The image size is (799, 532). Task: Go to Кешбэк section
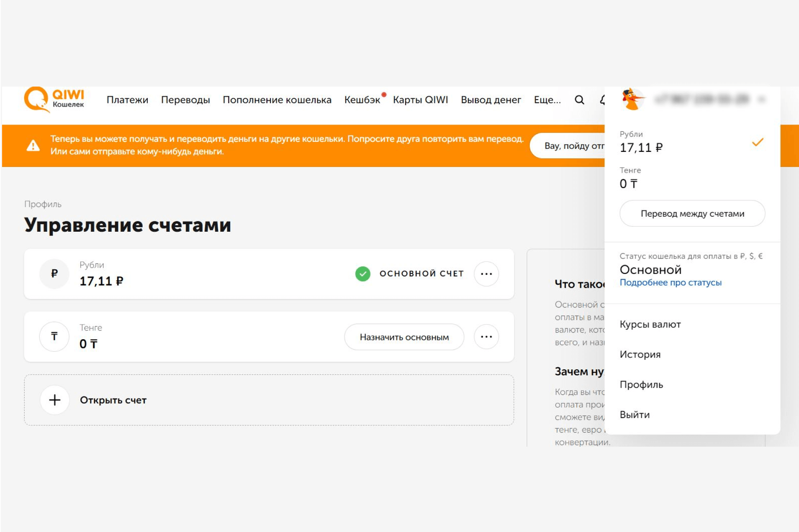[362, 100]
